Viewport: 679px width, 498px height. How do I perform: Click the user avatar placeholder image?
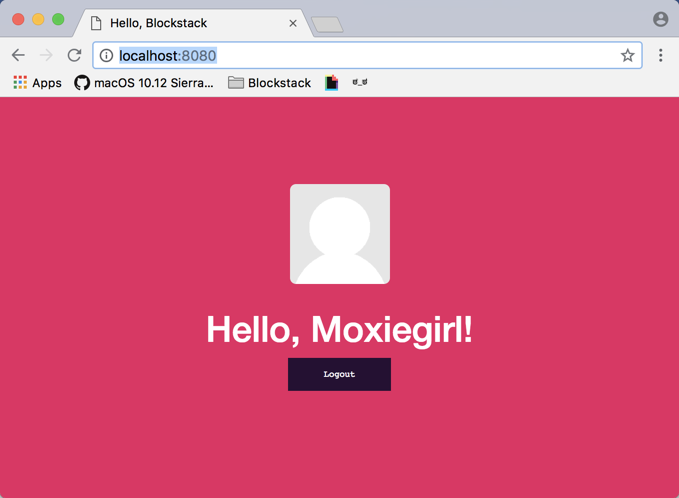click(x=340, y=234)
